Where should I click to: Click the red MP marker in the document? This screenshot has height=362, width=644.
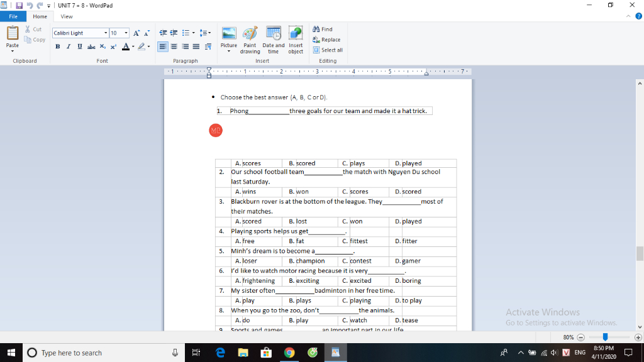pos(216,131)
